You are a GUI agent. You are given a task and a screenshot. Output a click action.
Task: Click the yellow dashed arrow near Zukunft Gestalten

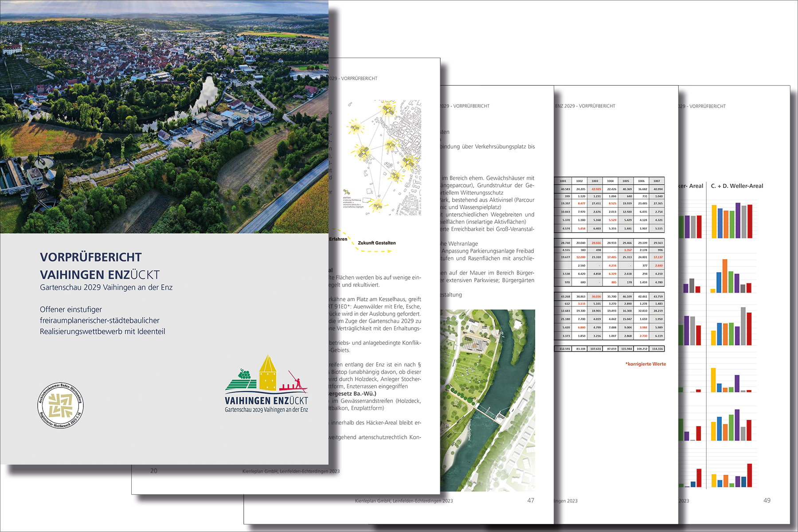coord(372,251)
